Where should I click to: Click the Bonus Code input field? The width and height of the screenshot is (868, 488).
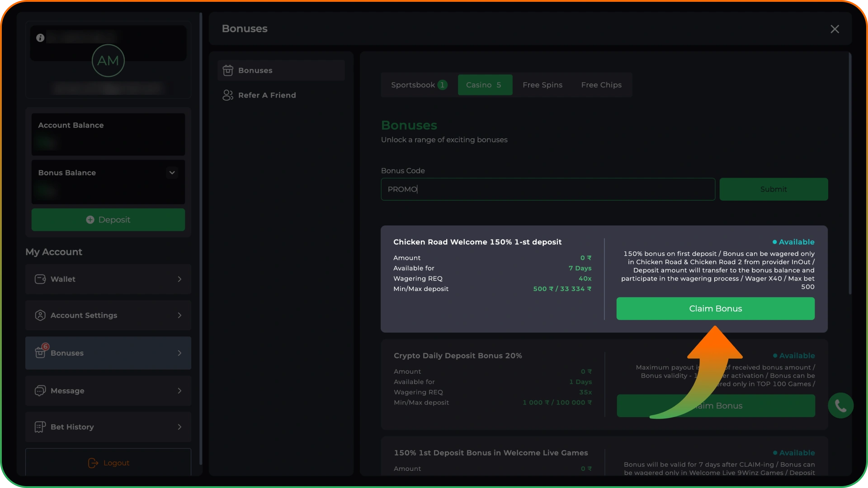(548, 189)
